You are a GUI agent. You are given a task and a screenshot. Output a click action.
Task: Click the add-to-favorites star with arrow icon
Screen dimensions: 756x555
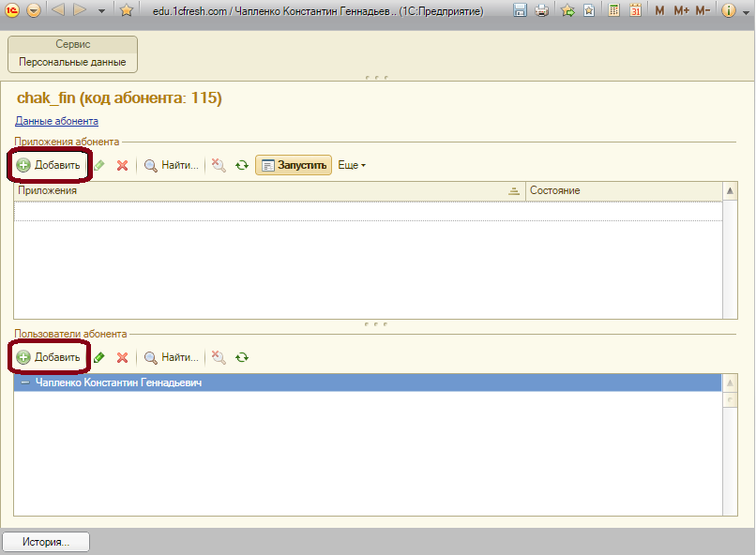tap(568, 10)
